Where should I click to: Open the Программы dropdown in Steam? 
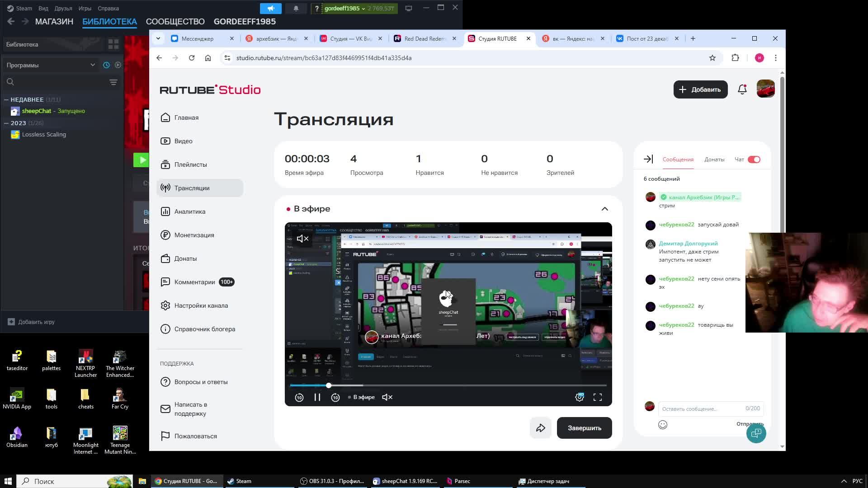51,65
